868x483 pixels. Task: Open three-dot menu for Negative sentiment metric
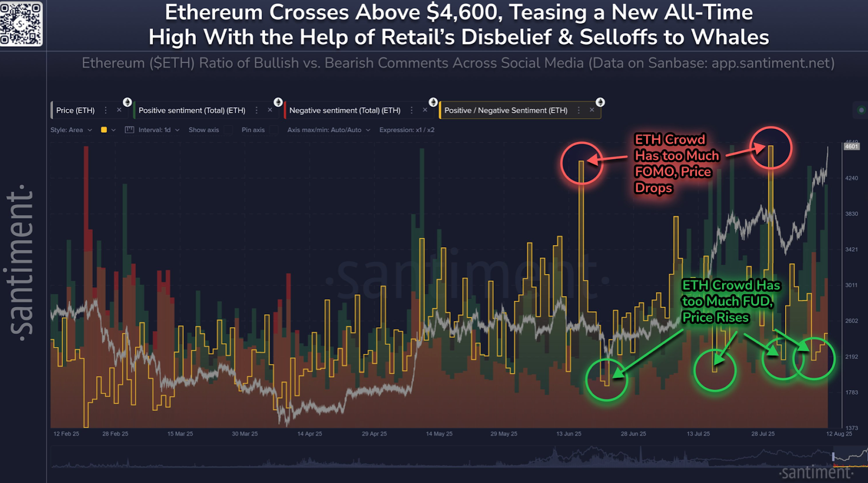click(412, 110)
